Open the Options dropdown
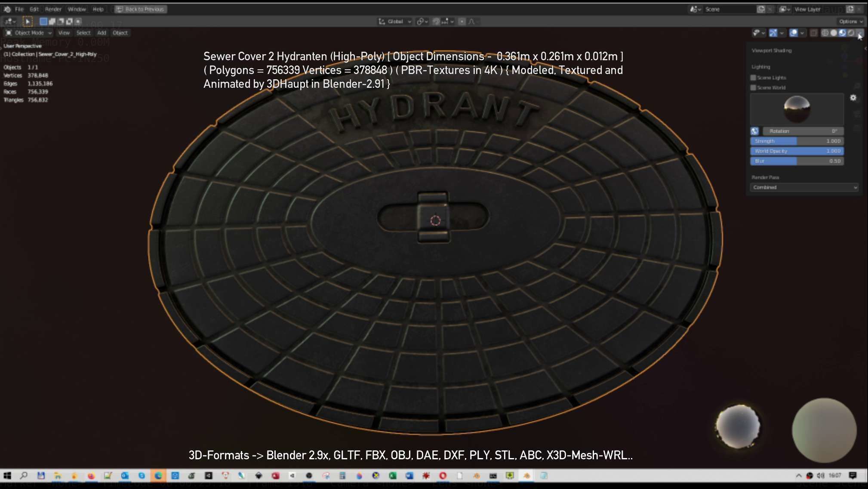Screen dimensions: 868x489 click(850, 21)
